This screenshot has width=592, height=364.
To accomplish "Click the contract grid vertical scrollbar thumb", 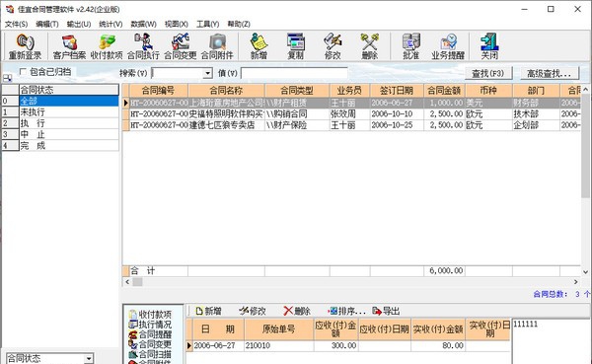I will click(585, 146).
